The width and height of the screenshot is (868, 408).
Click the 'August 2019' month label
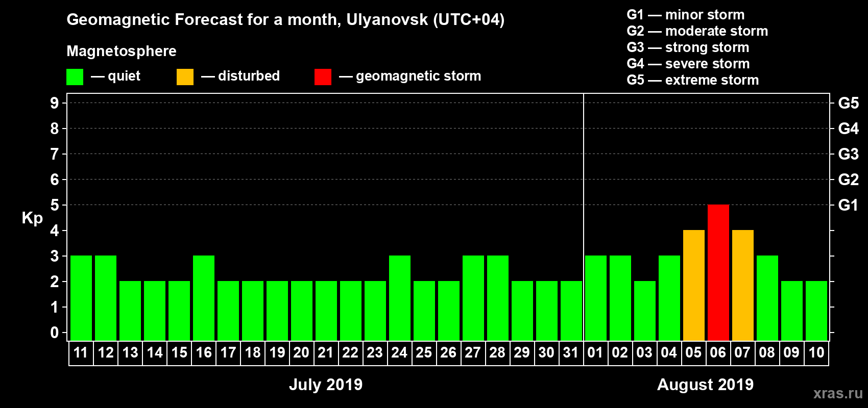[x=705, y=384]
